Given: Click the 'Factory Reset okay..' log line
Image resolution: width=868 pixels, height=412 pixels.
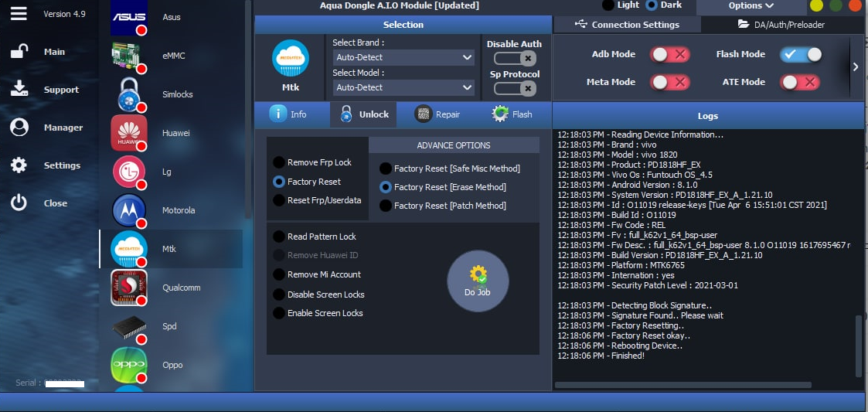Looking at the screenshot, I should point(624,335).
